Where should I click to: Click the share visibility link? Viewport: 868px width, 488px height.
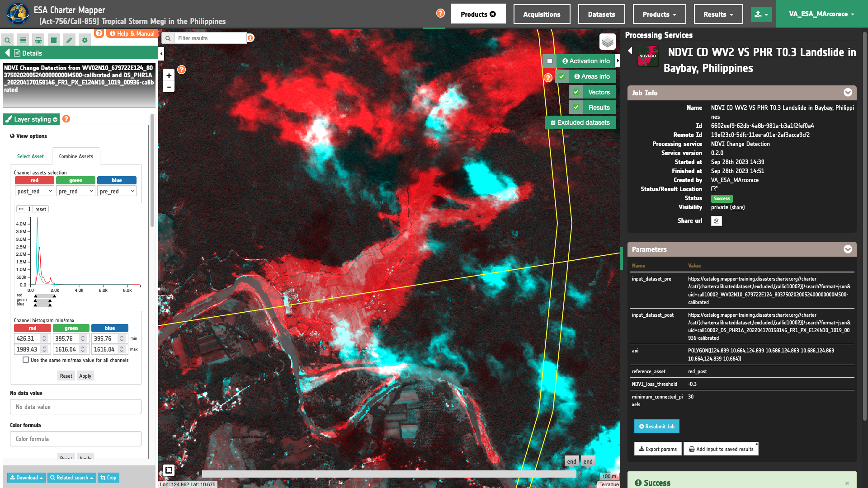coord(737,207)
